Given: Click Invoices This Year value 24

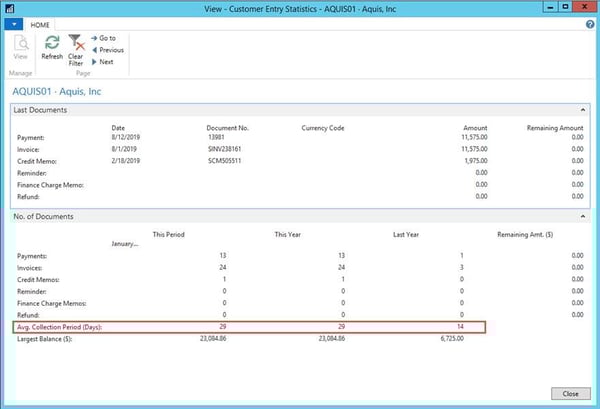Looking at the screenshot, I should pos(341,267).
